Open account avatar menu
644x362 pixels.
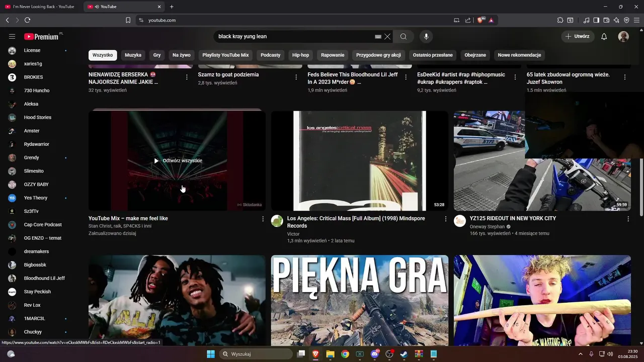(623, 37)
